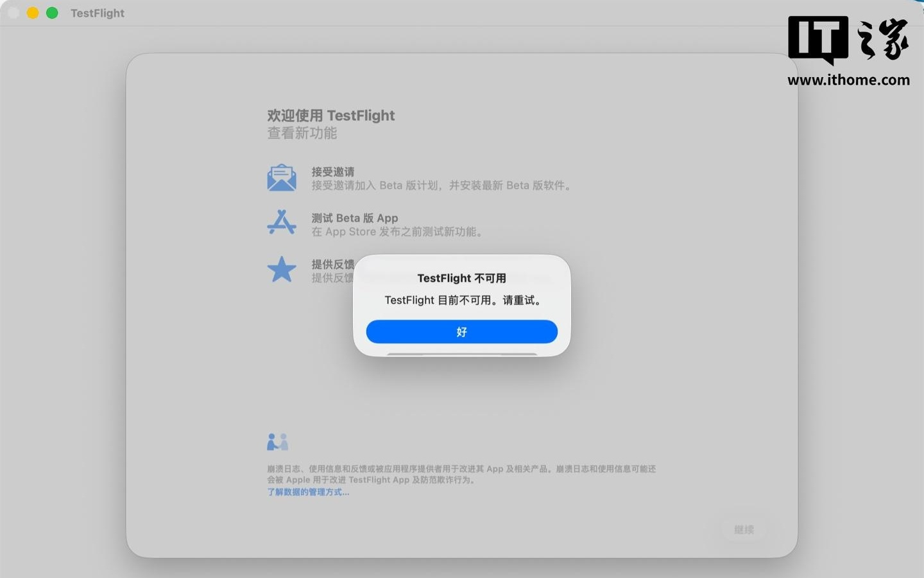Image resolution: width=924 pixels, height=578 pixels.
Task: Click the www.ithome.com watermark text
Action: [848, 80]
